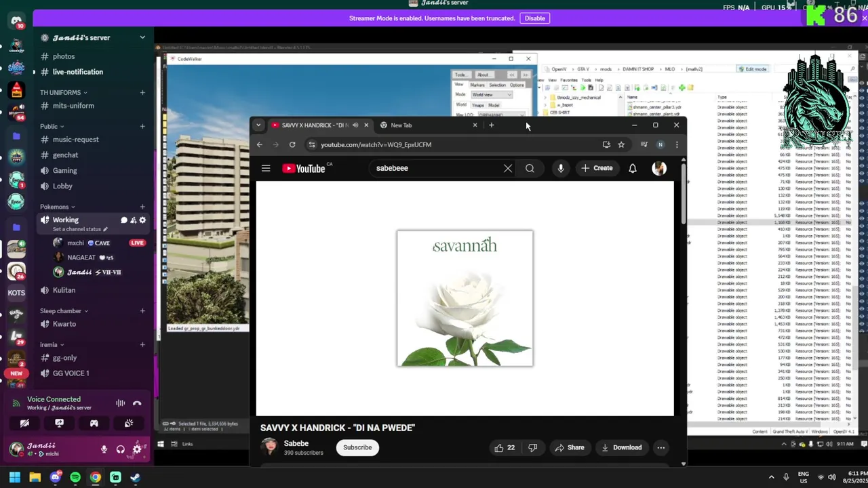Screen dimensions: 868x488
Task: Subscribe to the Sabebe channel
Action: (357, 447)
